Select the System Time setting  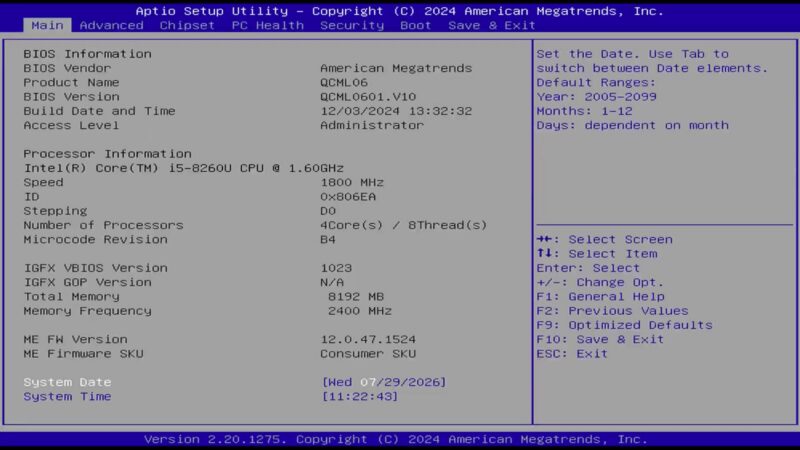(67, 396)
